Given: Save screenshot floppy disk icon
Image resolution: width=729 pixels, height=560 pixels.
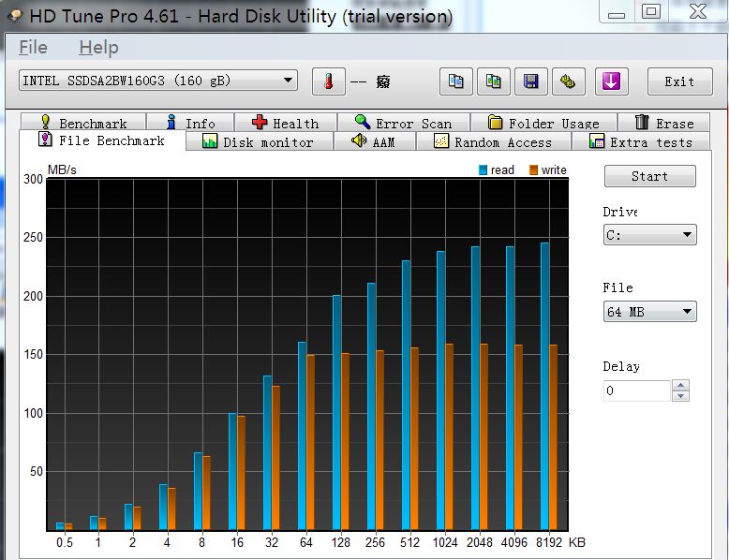Looking at the screenshot, I should [531, 81].
